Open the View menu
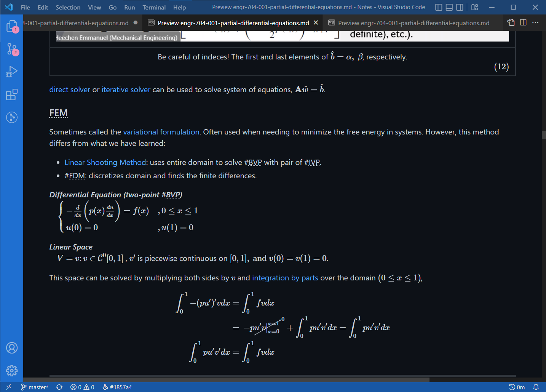546x392 pixels. tap(94, 7)
